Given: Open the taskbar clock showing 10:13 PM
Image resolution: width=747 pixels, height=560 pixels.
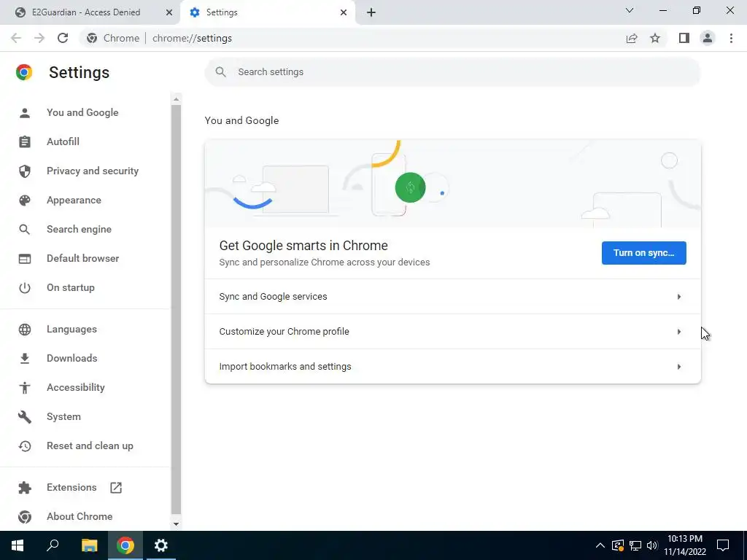Looking at the screenshot, I should pos(685,545).
